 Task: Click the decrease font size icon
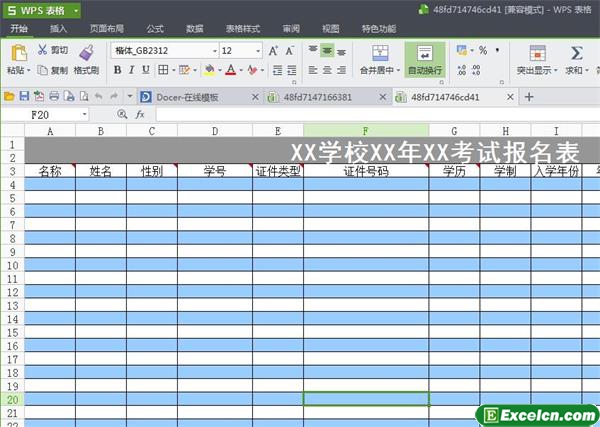[x=290, y=51]
